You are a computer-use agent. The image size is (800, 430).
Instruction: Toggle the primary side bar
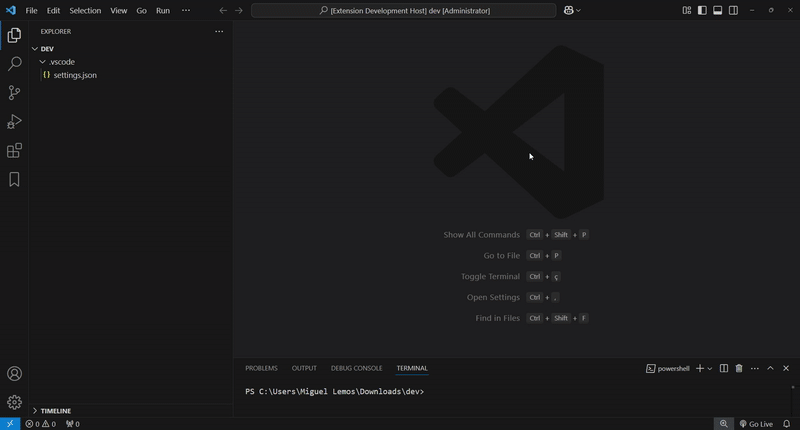pyautogui.click(x=702, y=10)
